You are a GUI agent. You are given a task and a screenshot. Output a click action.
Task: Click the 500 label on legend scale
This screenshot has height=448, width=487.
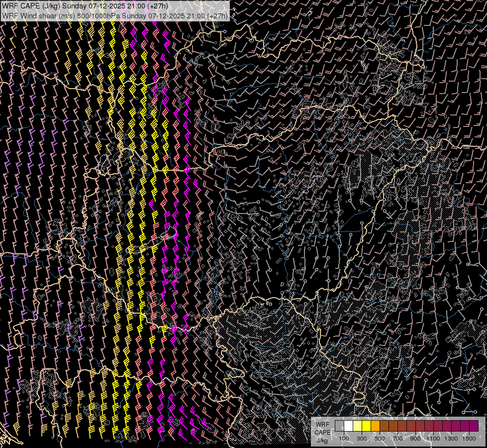380,439
